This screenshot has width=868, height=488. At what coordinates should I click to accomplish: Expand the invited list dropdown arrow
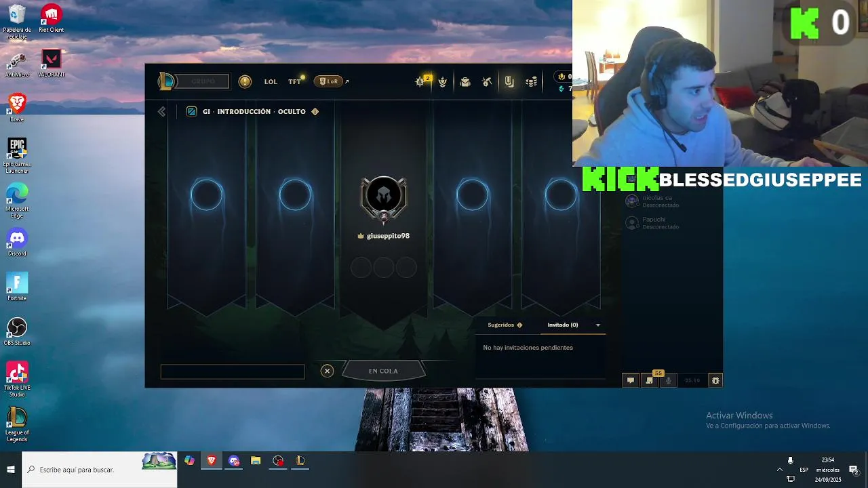pyautogui.click(x=597, y=325)
